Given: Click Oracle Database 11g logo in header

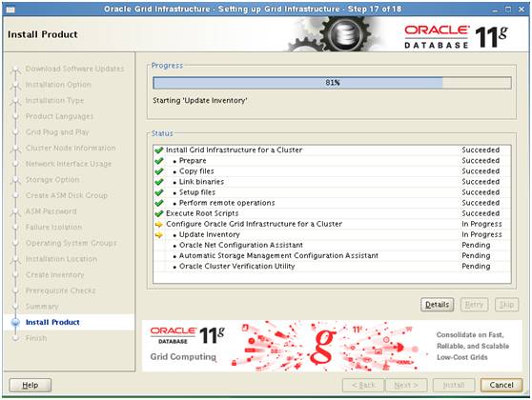Looking at the screenshot, I should [456, 37].
